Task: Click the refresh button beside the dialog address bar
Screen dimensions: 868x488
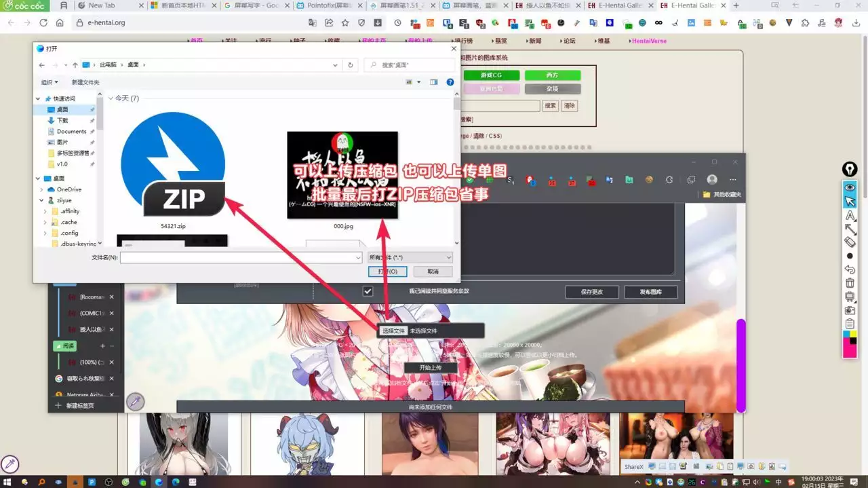Action: [x=350, y=65]
